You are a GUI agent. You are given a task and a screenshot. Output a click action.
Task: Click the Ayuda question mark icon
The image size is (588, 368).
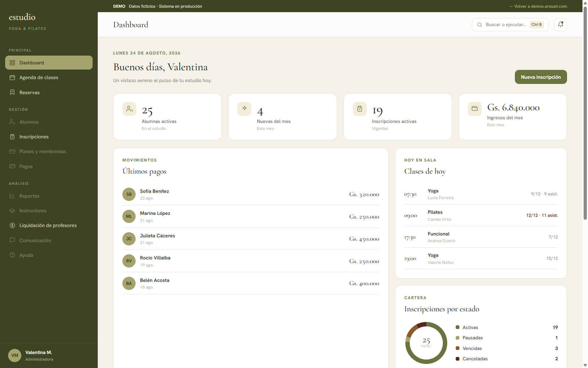[x=12, y=255]
